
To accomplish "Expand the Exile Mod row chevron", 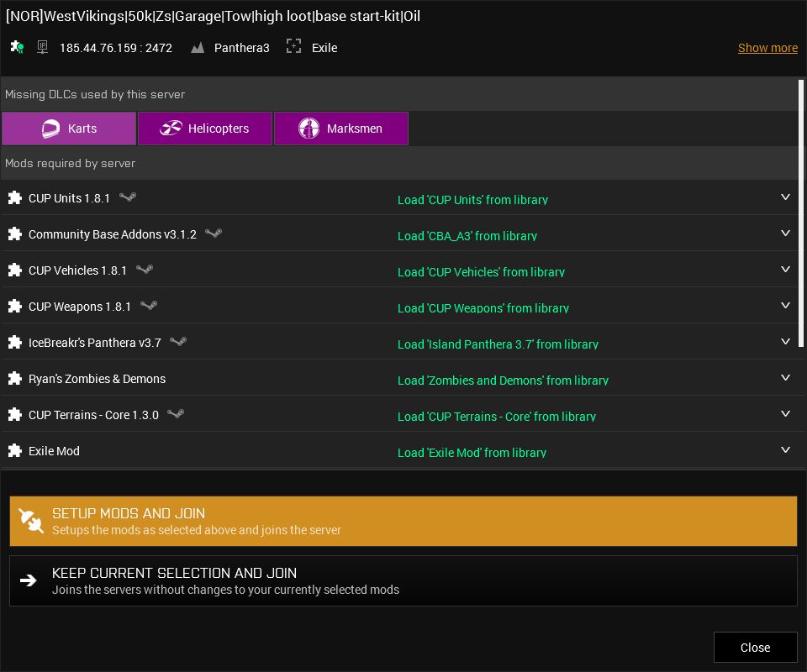I will pos(785,450).
